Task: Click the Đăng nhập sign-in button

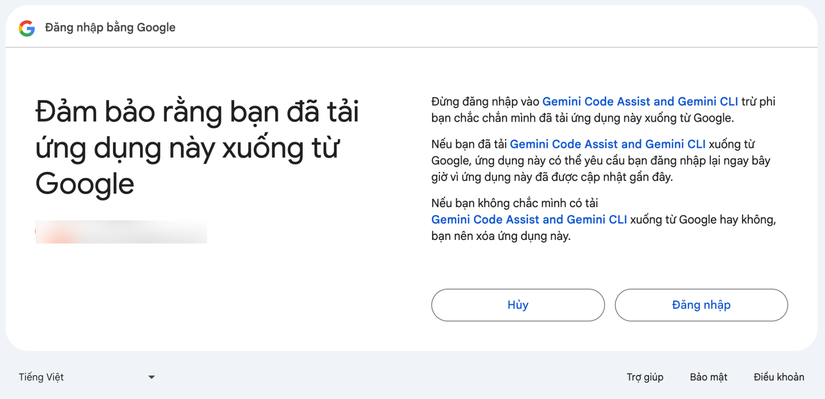Action: tap(701, 305)
